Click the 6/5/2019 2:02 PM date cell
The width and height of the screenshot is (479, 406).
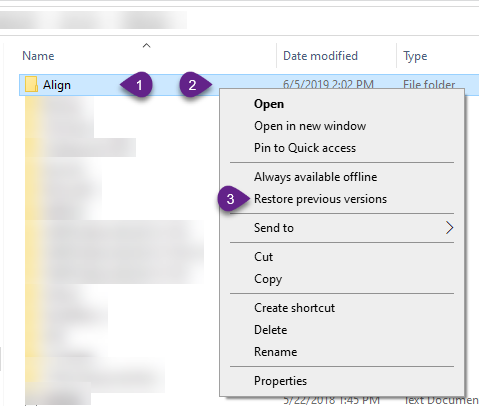coord(328,84)
